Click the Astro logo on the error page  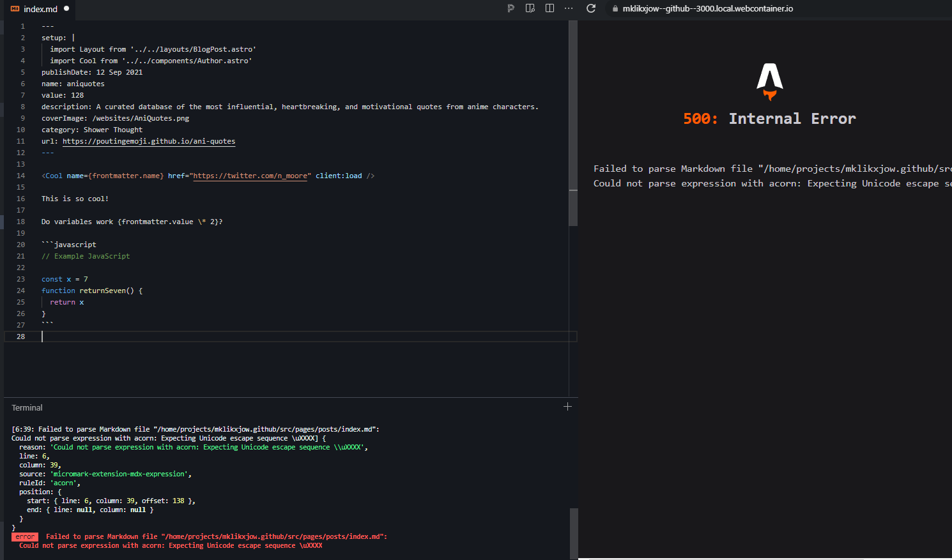(769, 80)
